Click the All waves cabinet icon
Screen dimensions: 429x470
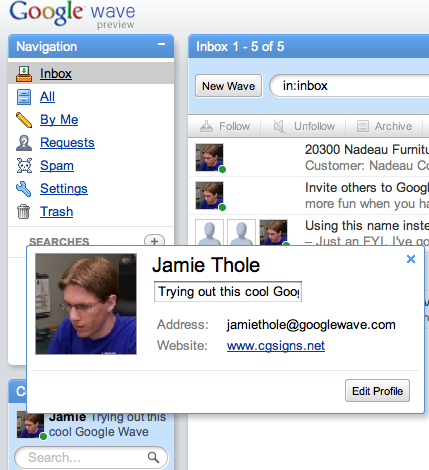coord(24,97)
